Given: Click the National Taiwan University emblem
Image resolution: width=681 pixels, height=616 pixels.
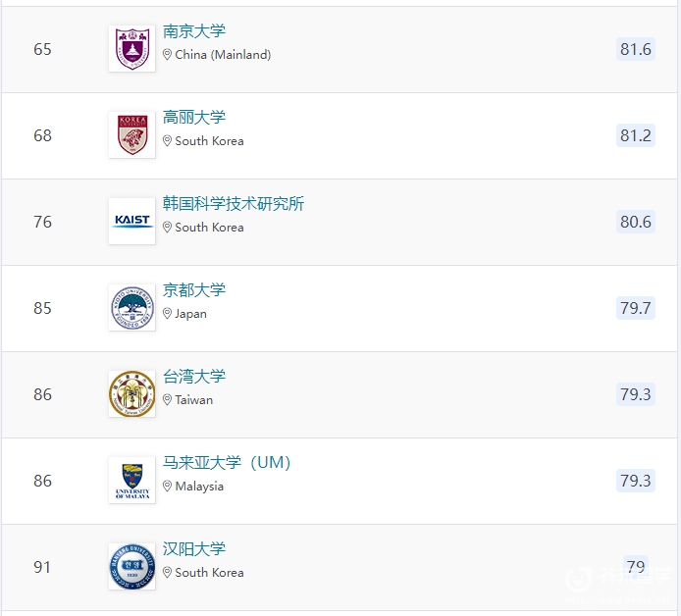Looking at the screenshot, I should click(x=132, y=393).
